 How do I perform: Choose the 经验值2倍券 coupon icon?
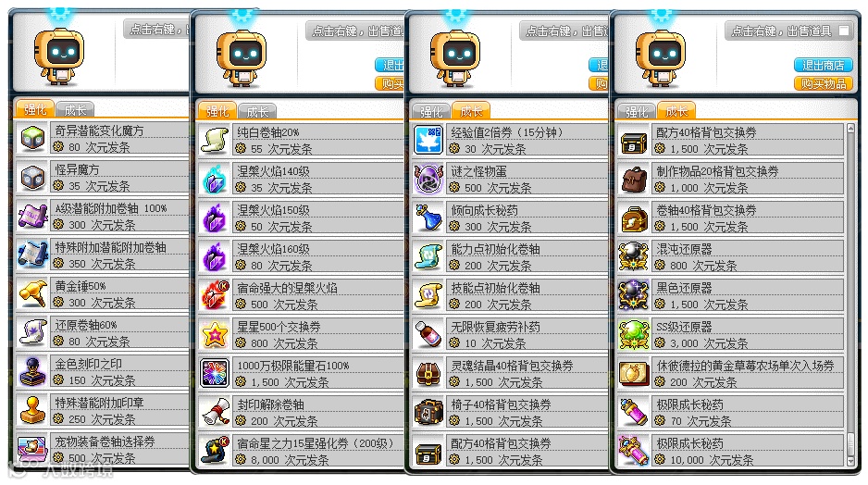pyautogui.click(x=428, y=140)
